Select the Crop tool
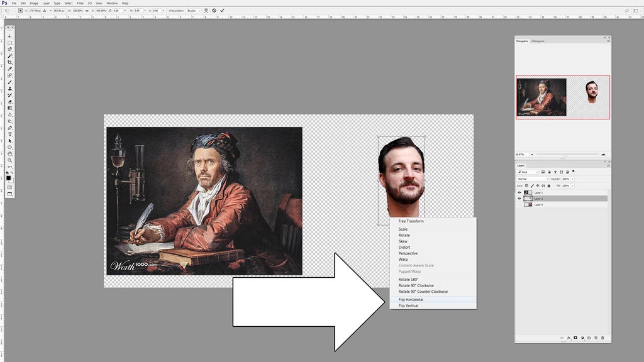 (10, 62)
